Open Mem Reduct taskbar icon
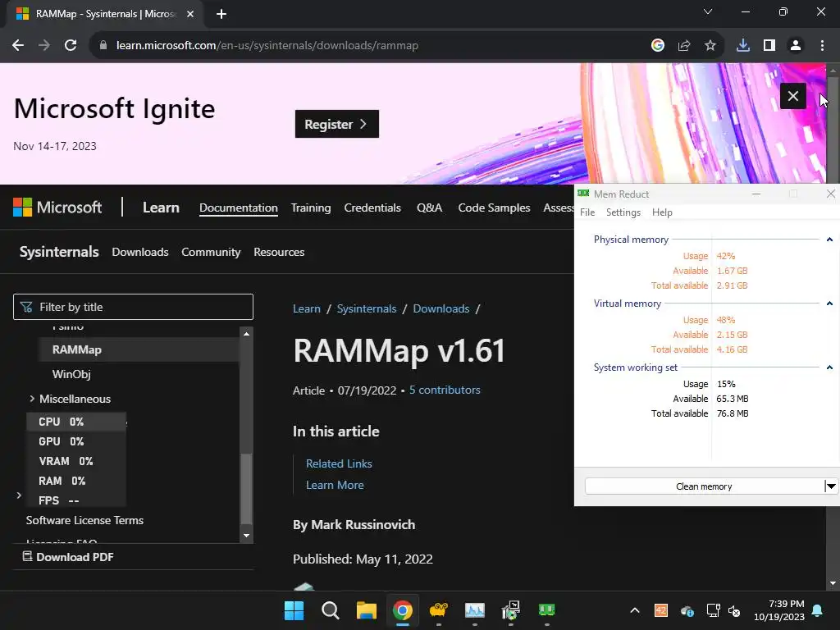Viewport: 840px width, 630px height. coord(547,610)
